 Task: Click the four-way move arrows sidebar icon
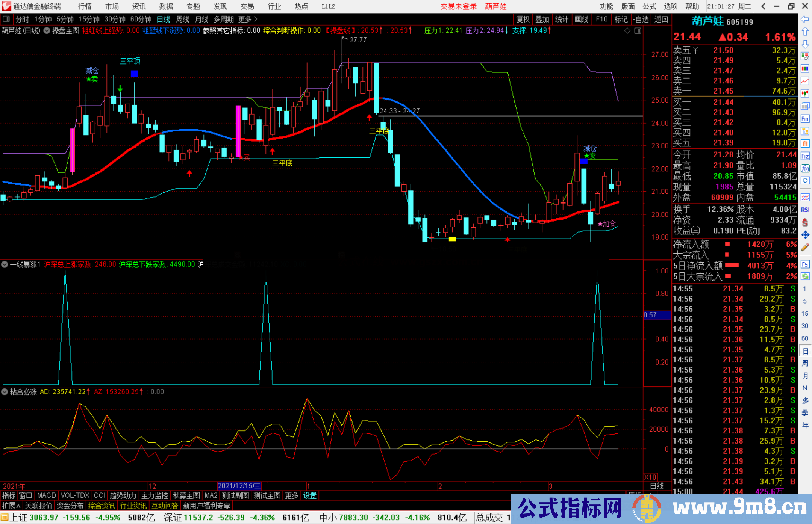tap(805, 235)
